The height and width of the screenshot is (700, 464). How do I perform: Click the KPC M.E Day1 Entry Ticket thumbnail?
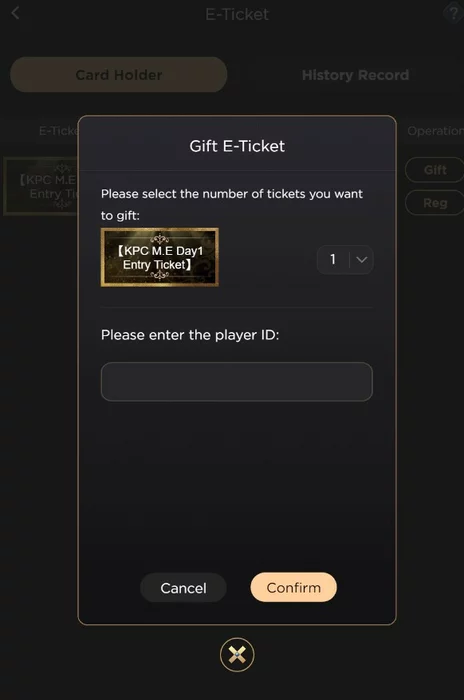(x=159, y=257)
